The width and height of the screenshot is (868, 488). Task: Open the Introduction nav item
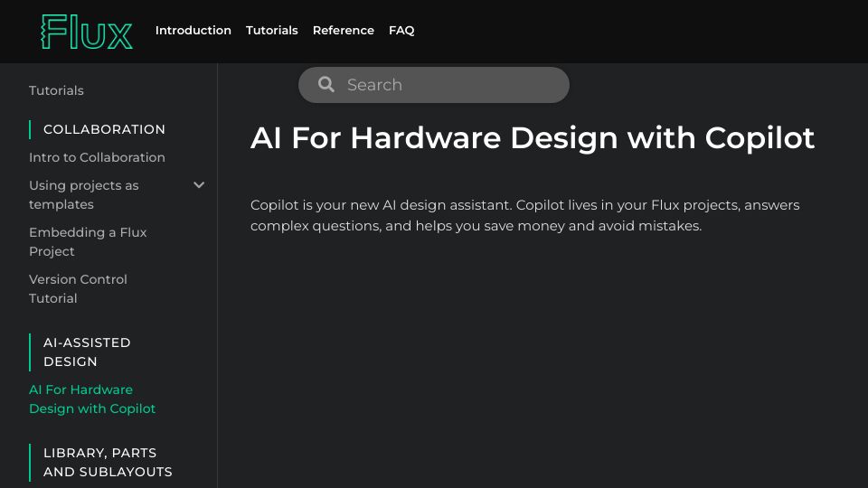click(193, 31)
